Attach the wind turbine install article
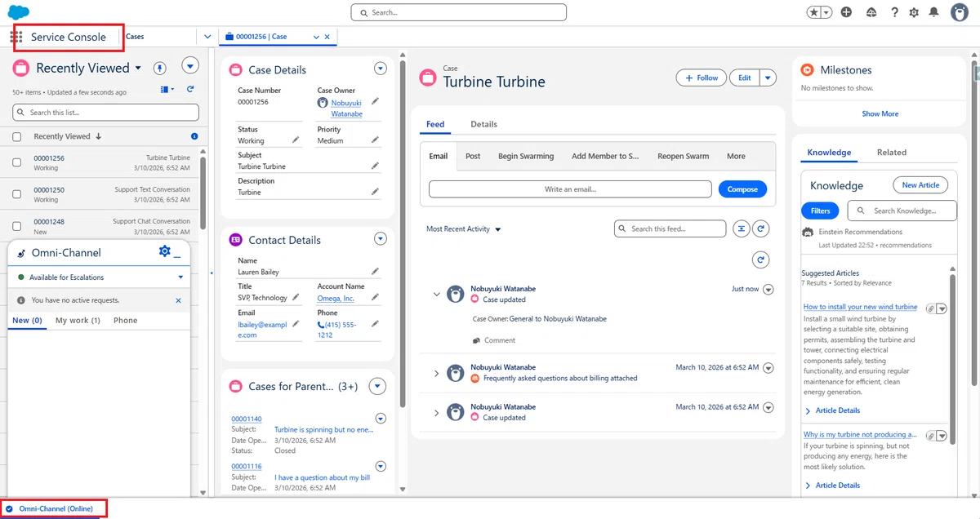Image resolution: width=980 pixels, height=519 pixels. pyautogui.click(x=930, y=308)
